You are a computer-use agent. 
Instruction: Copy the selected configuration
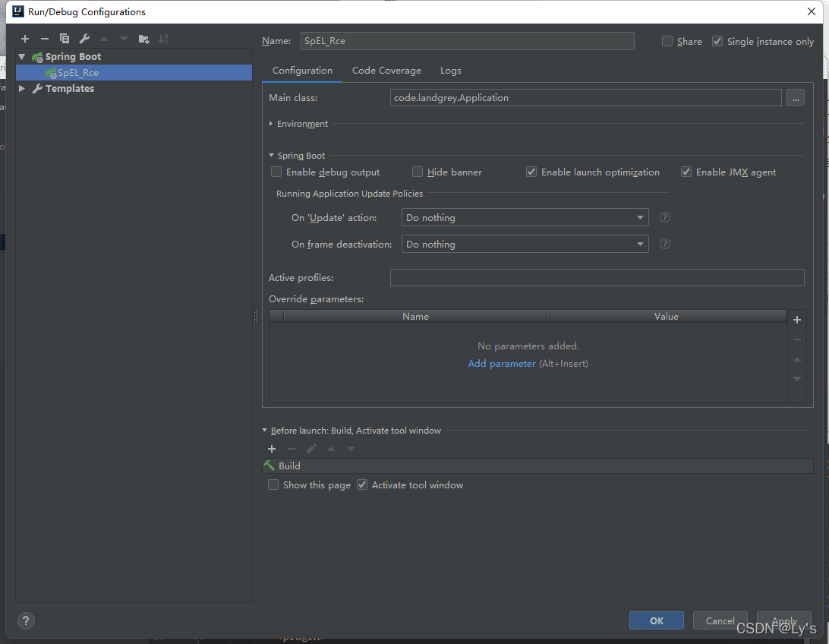[65, 39]
